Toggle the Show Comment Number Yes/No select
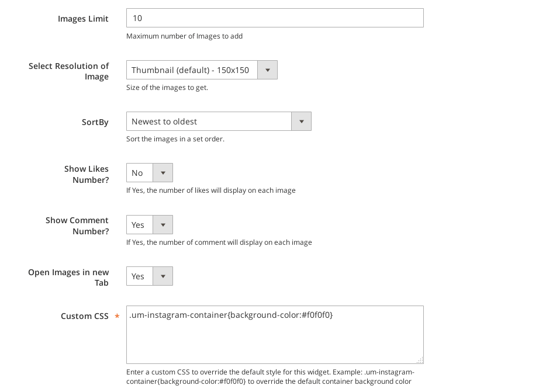 [140, 225]
